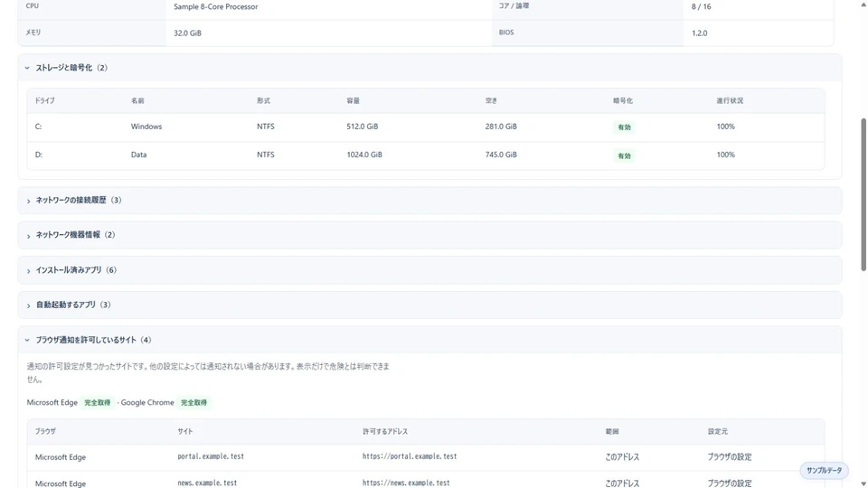Collapse the ブラウザ通知を許可しているサイト section
The image size is (868, 488).
(x=429, y=340)
